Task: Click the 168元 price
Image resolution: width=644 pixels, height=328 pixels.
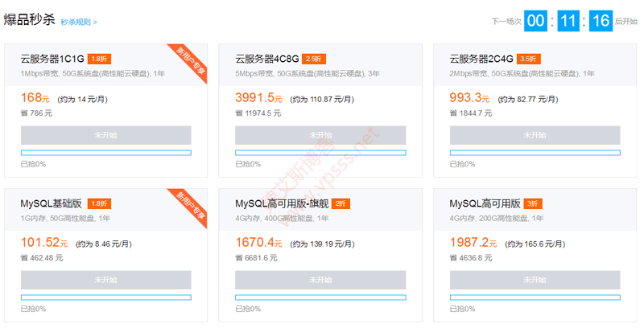Action: pyautogui.click(x=35, y=98)
